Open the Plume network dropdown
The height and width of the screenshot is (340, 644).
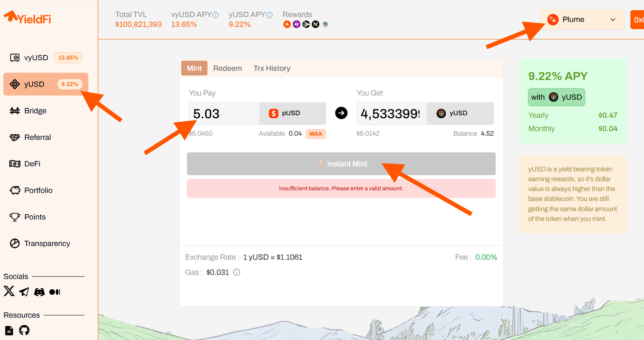(x=582, y=20)
